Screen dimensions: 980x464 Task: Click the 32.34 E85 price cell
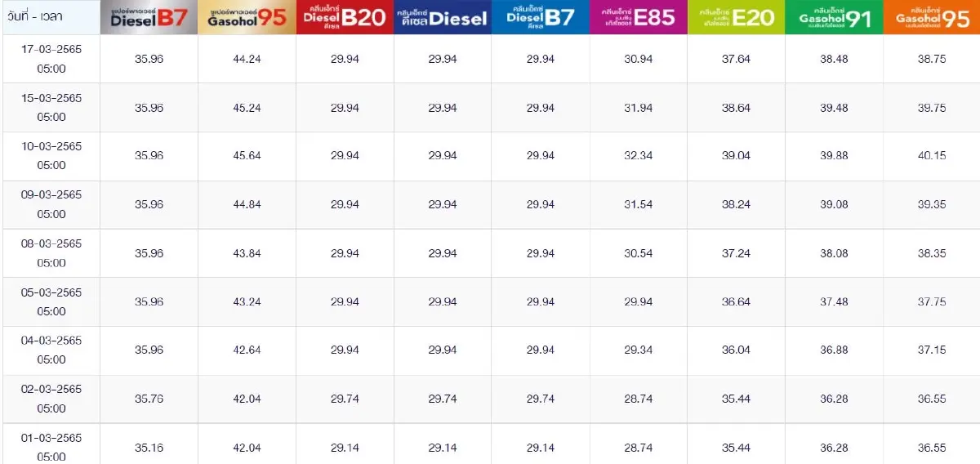[x=639, y=156]
